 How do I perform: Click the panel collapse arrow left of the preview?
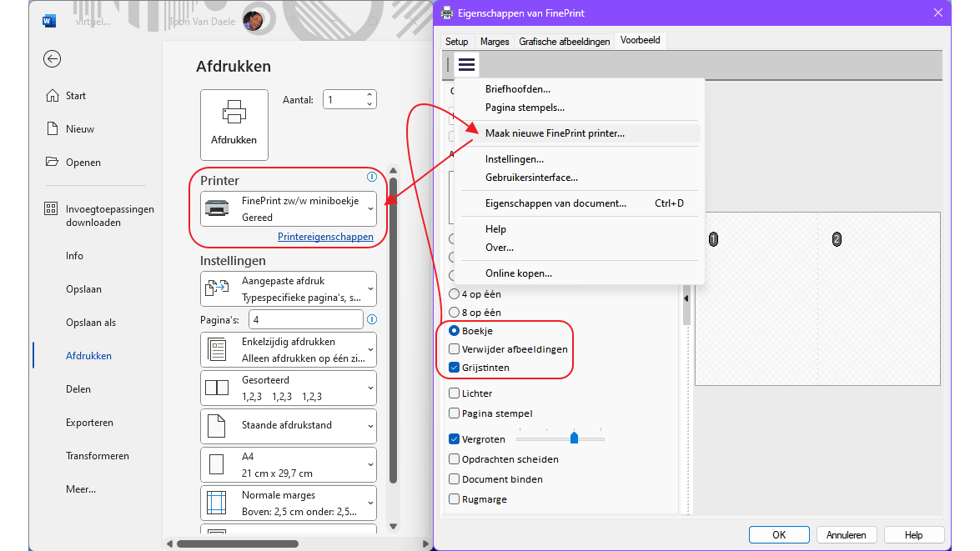686,298
